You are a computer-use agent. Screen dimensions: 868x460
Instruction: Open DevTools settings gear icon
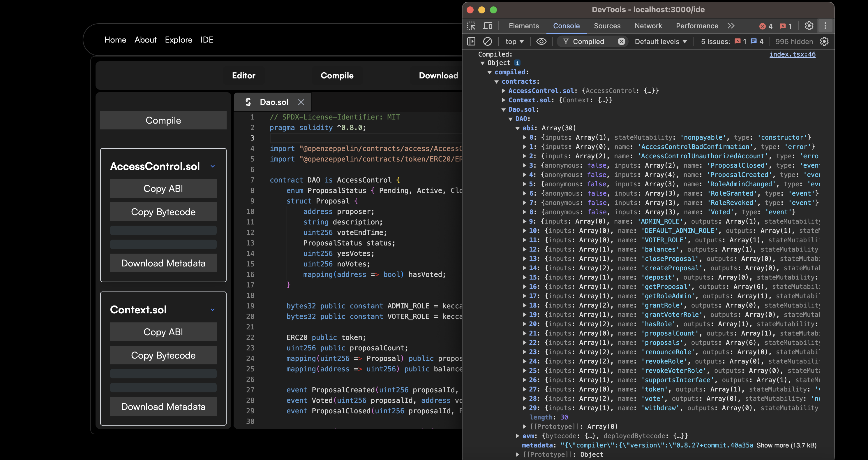[809, 26]
